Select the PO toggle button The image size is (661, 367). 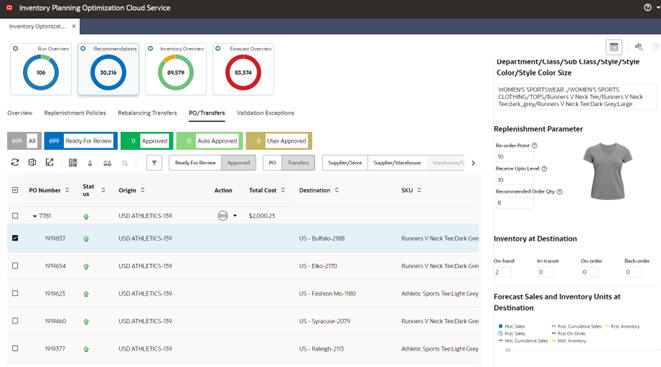[x=272, y=163]
